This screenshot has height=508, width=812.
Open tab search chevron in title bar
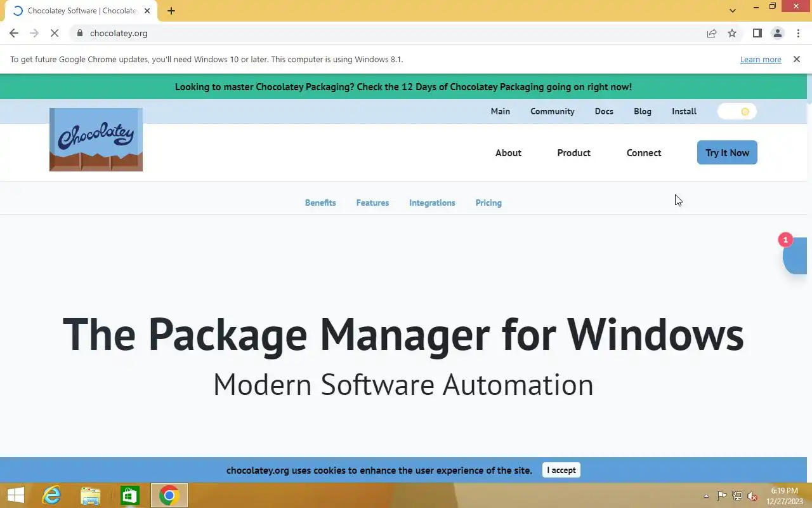click(x=733, y=10)
